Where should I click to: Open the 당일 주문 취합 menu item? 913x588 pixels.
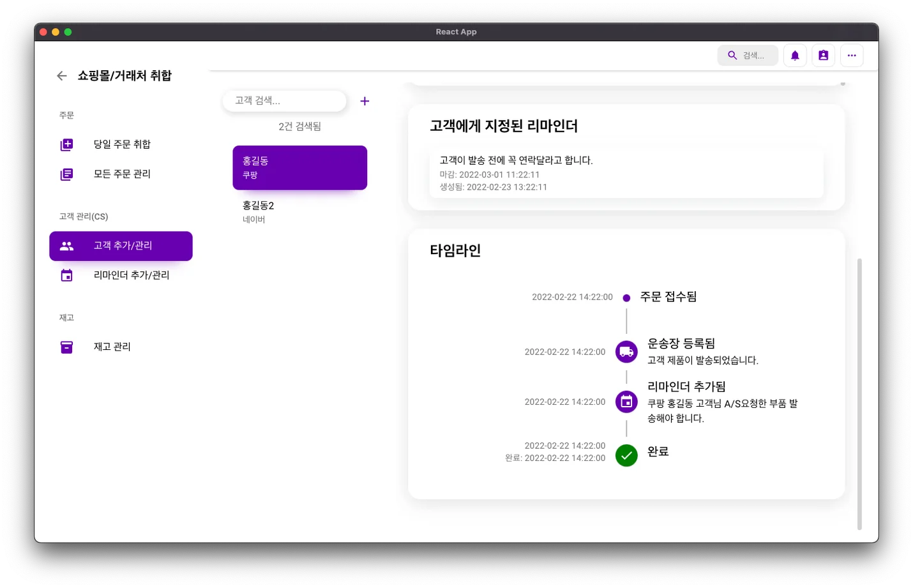click(121, 144)
